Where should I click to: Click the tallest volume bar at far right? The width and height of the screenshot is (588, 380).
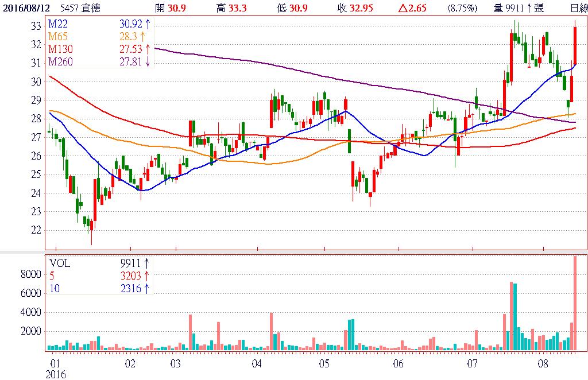coord(575,303)
